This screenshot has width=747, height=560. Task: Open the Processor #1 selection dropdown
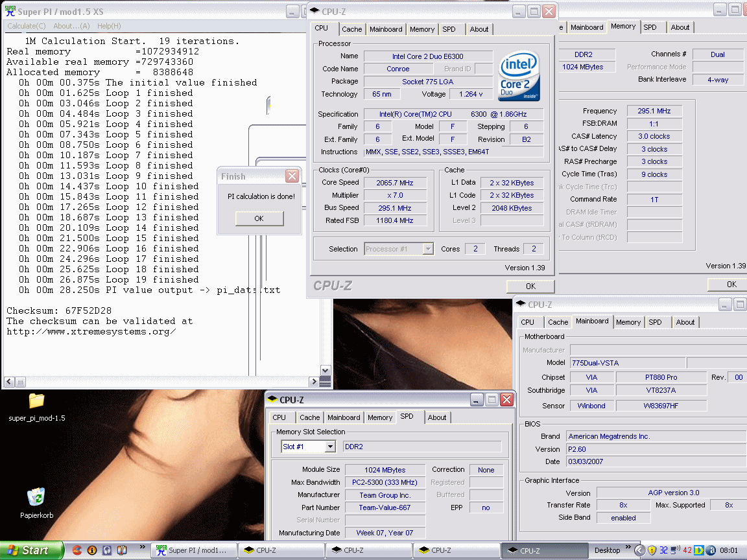(428, 249)
